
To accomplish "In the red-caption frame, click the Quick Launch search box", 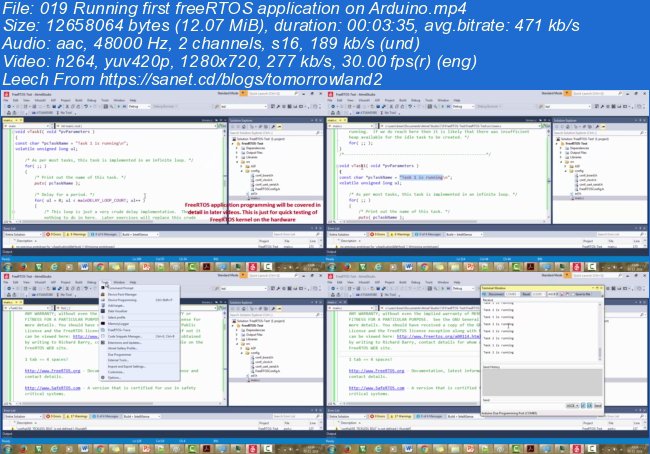I will [x=273, y=93].
